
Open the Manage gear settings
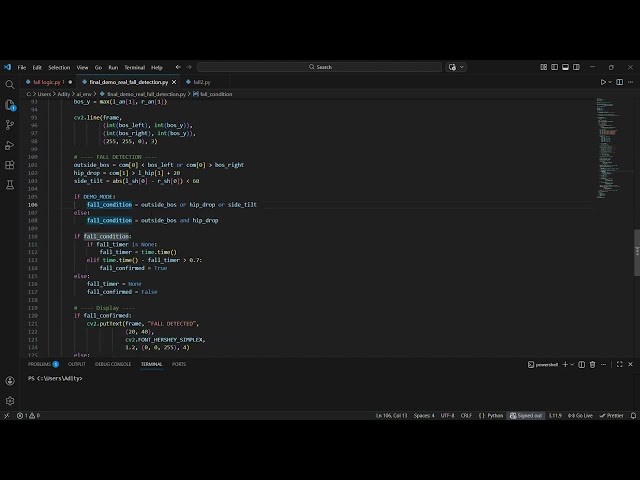point(10,401)
